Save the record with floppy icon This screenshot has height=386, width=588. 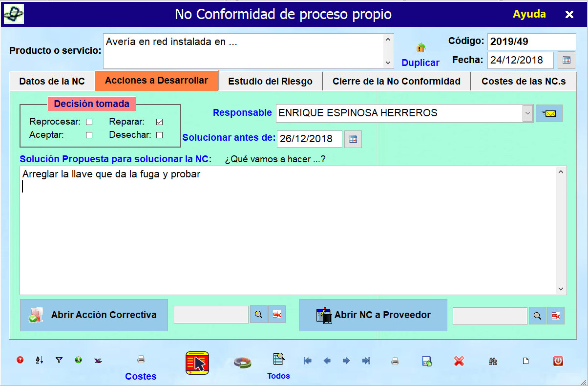(x=427, y=361)
